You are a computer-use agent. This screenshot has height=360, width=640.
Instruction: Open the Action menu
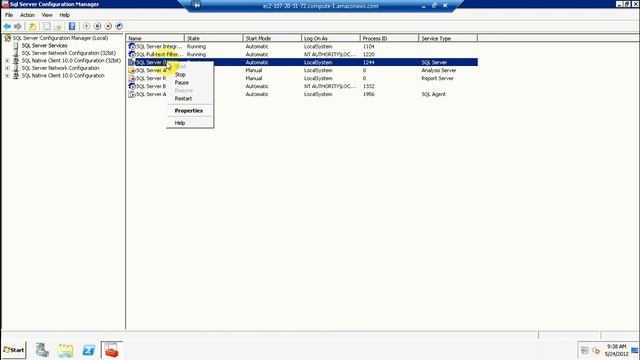coord(27,15)
